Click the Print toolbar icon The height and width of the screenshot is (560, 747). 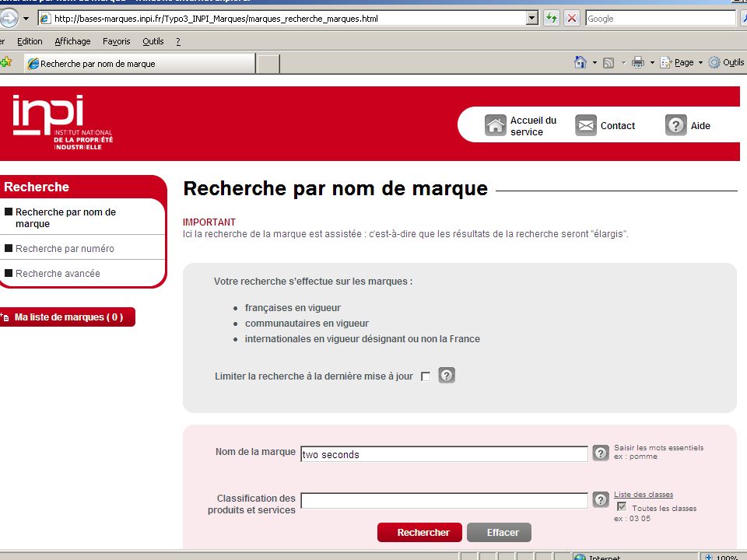click(637, 62)
